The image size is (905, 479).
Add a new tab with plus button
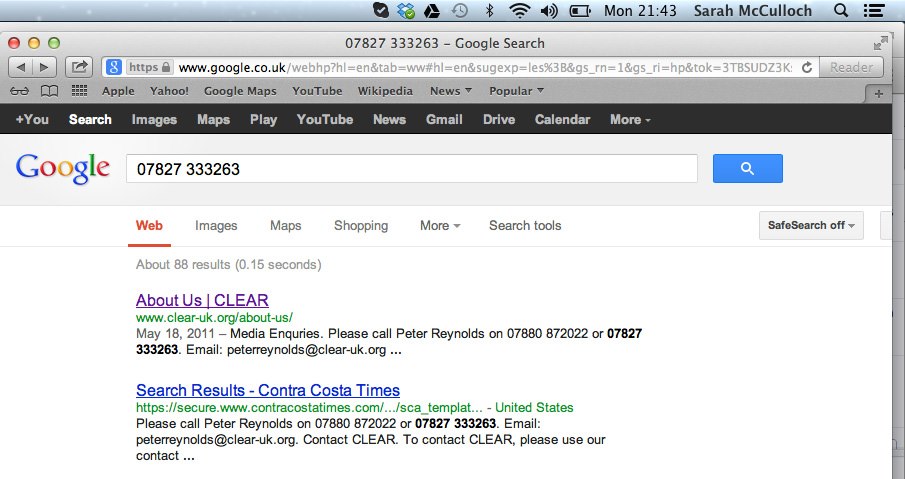[878, 93]
